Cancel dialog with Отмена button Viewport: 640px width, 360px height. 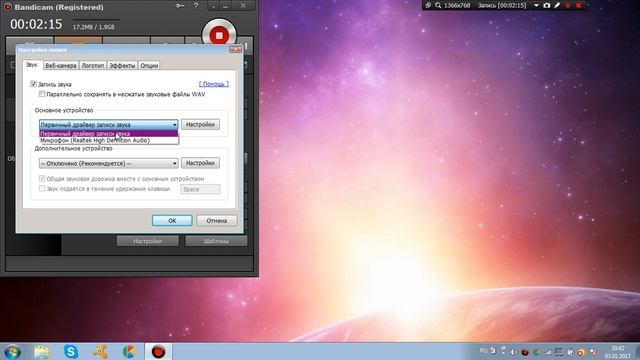coord(216,220)
